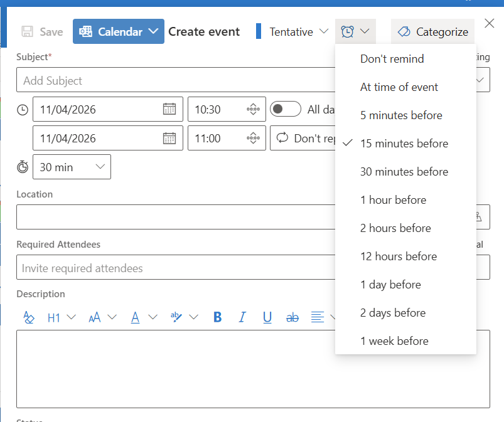Click the Underline icon
This screenshot has height=422, width=504.
267,317
